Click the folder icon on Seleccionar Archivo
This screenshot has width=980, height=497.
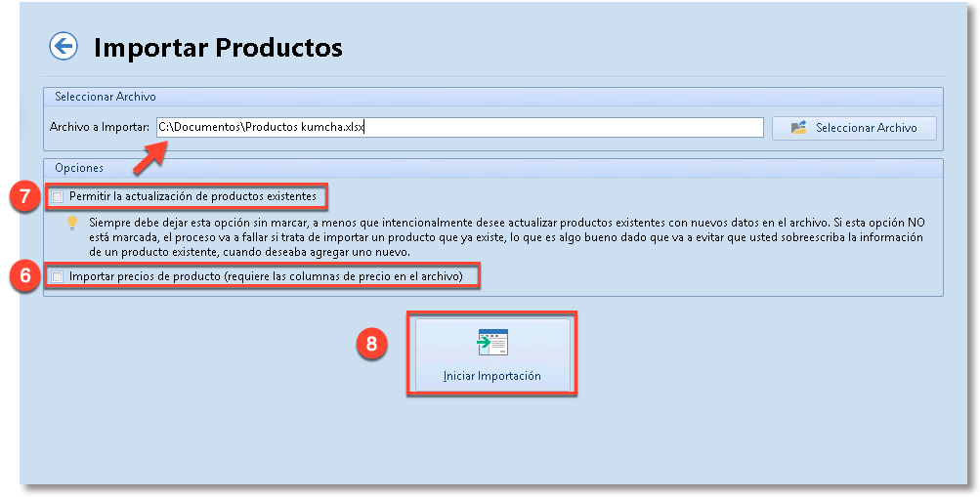point(798,128)
